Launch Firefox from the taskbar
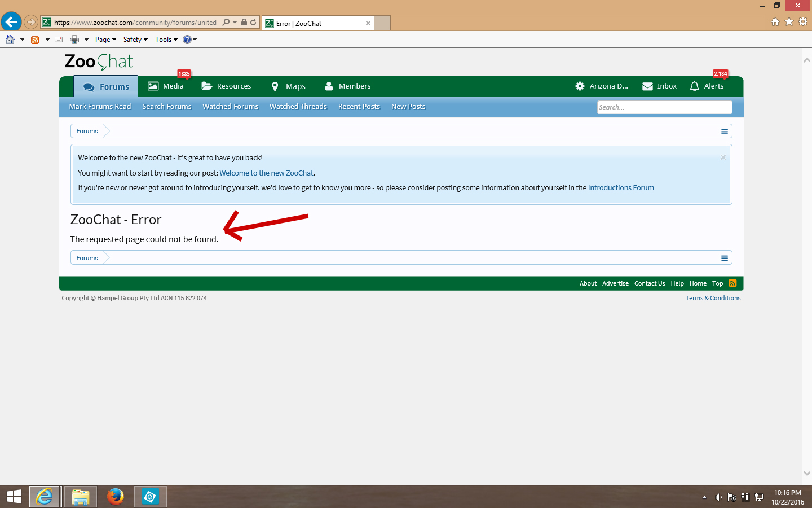Viewport: 812px width, 508px height. (116, 497)
